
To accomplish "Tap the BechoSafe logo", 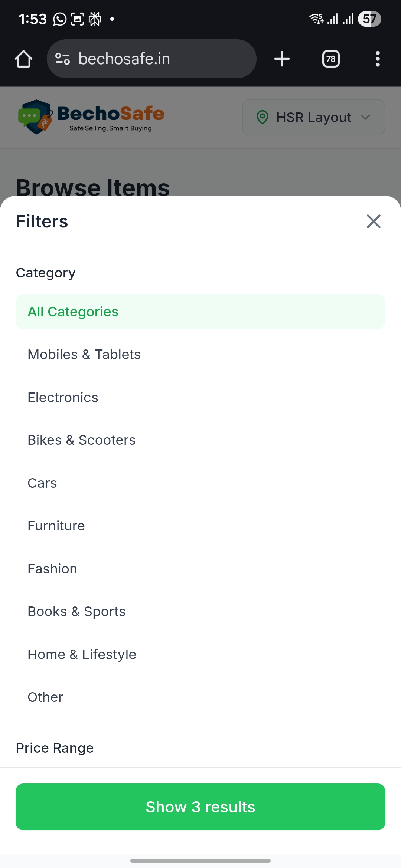I will click(x=91, y=117).
